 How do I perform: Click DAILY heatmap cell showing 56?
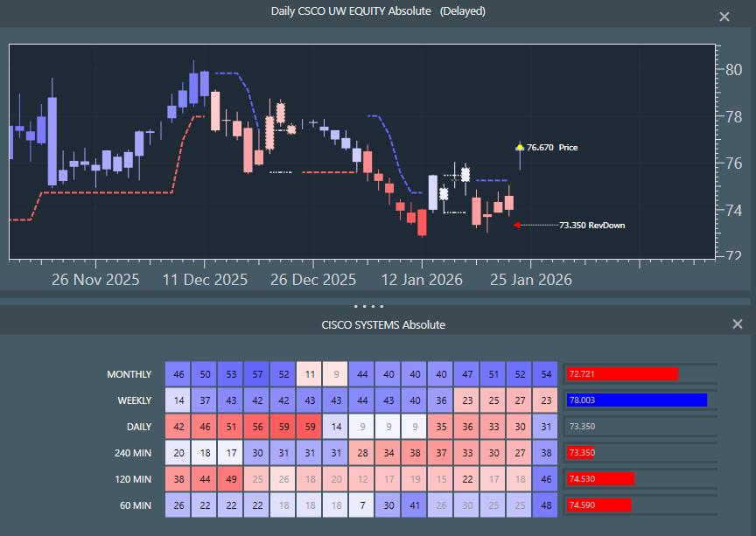click(257, 427)
